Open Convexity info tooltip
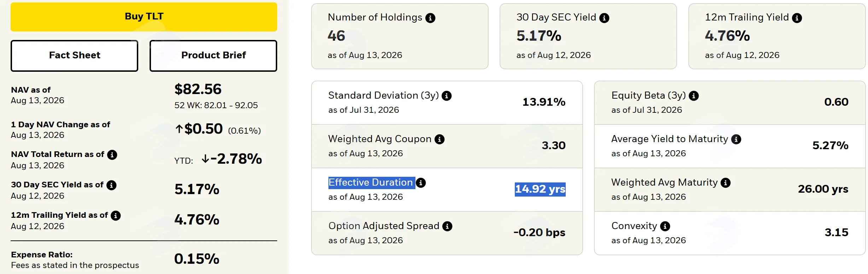This screenshot has width=868, height=274. [665, 226]
